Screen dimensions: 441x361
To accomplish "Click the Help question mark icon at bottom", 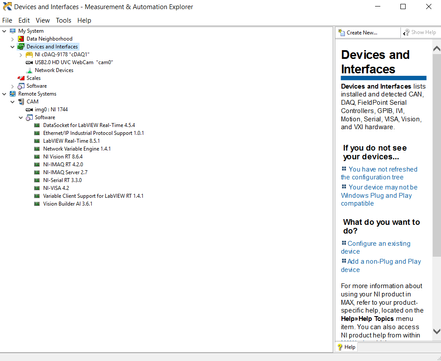I will tap(340, 347).
